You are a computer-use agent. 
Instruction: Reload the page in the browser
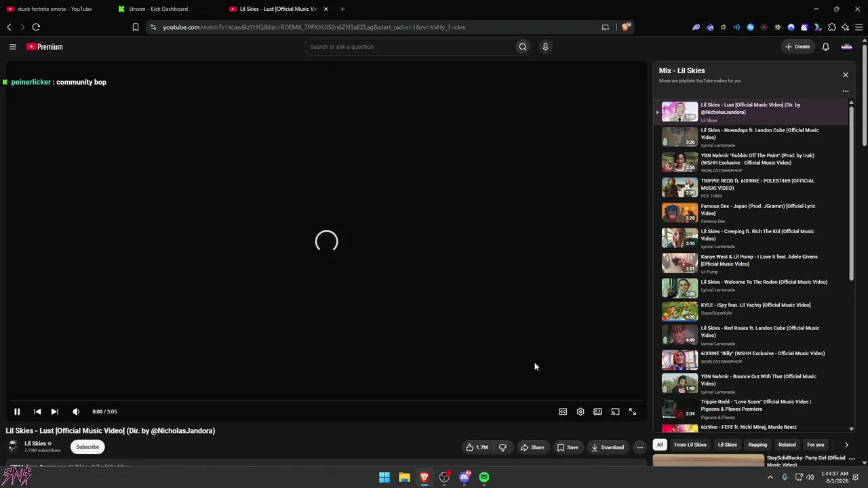click(36, 27)
